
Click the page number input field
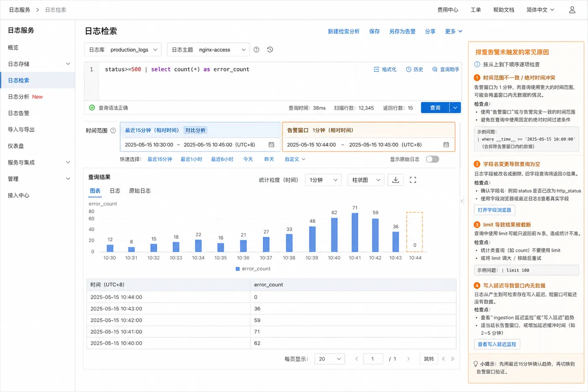pos(373,359)
